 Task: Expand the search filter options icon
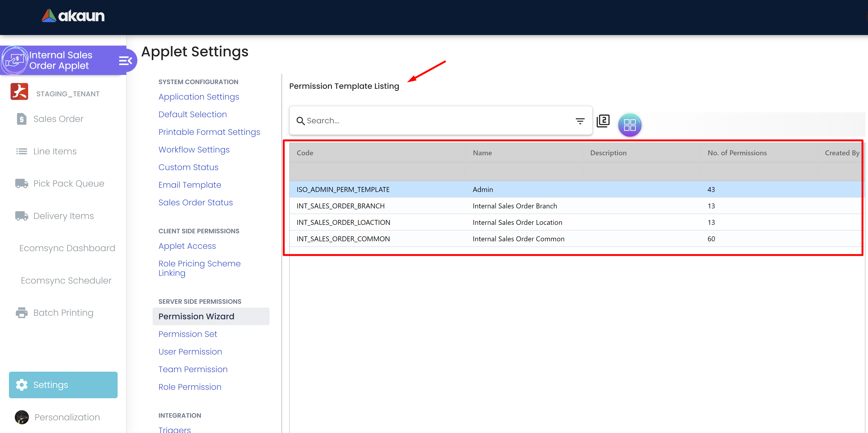coord(579,121)
